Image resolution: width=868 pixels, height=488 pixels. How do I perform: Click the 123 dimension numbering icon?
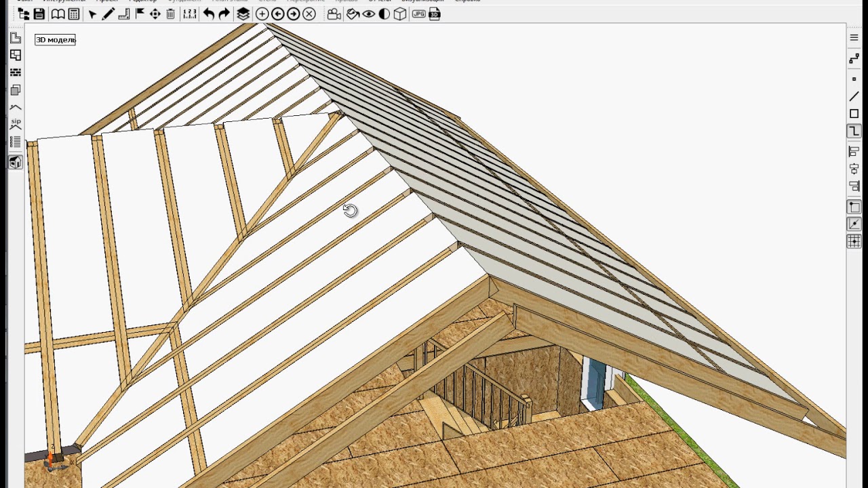[190, 14]
